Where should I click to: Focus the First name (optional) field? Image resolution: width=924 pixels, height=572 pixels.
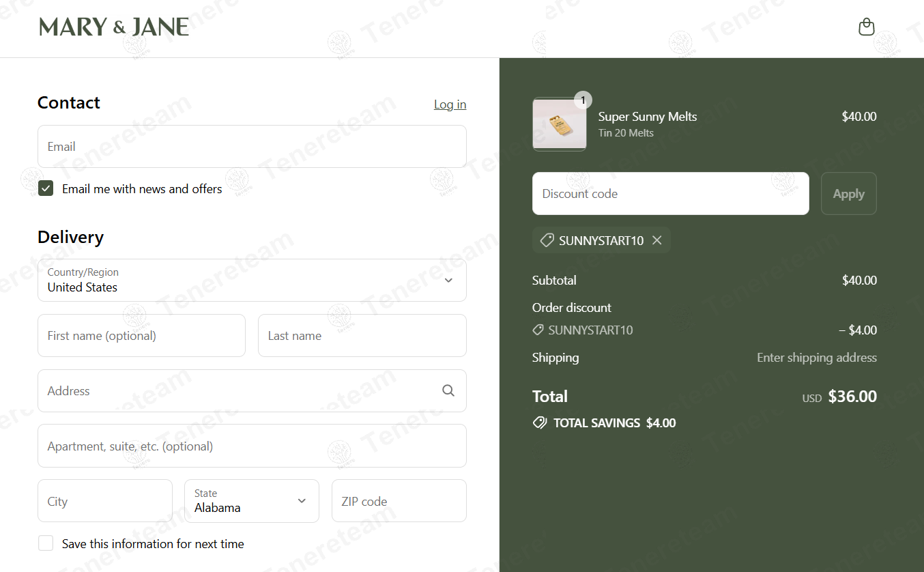coord(141,335)
